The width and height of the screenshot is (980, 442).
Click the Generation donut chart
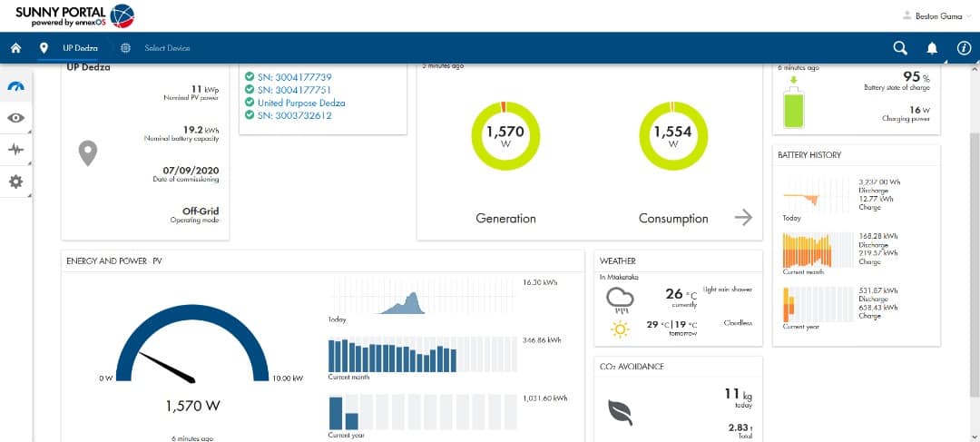[505, 136]
